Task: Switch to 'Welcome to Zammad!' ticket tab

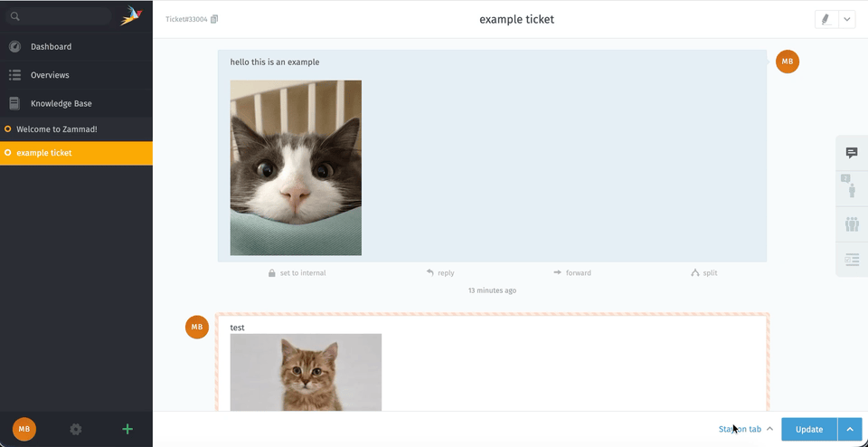Action: click(x=56, y=129)
